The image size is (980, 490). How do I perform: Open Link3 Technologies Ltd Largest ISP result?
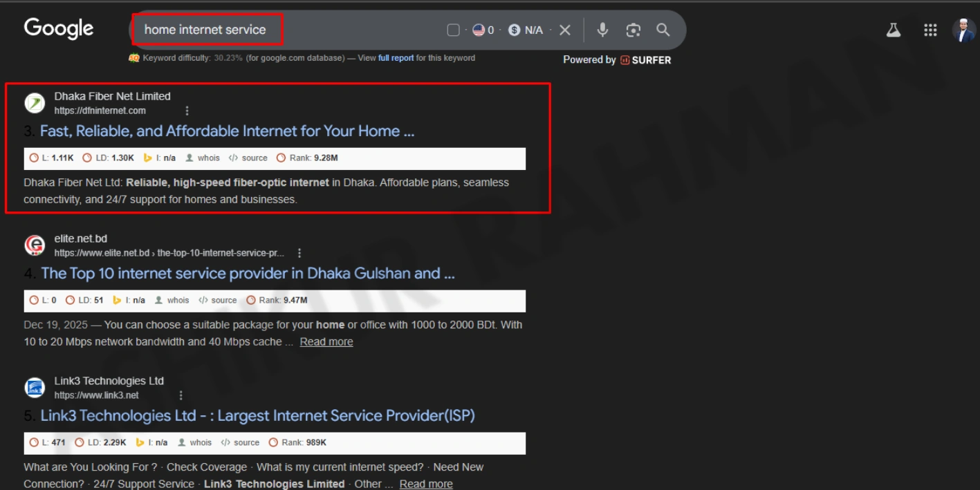pos(257,416)
